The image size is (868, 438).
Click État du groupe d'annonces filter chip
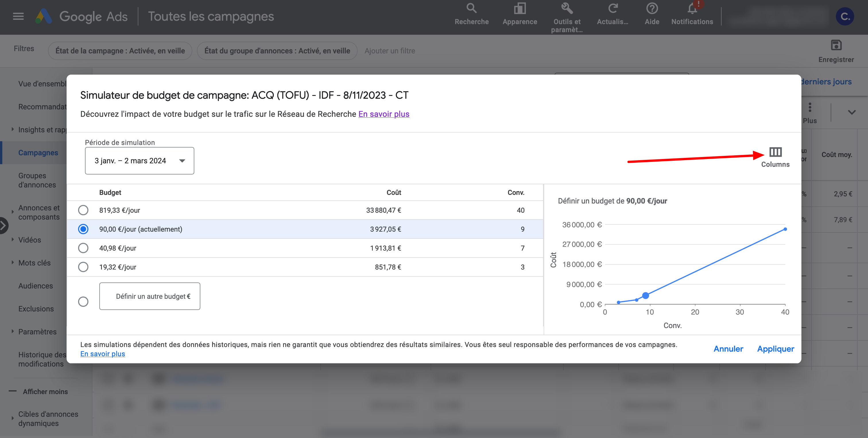click(277, 51)
